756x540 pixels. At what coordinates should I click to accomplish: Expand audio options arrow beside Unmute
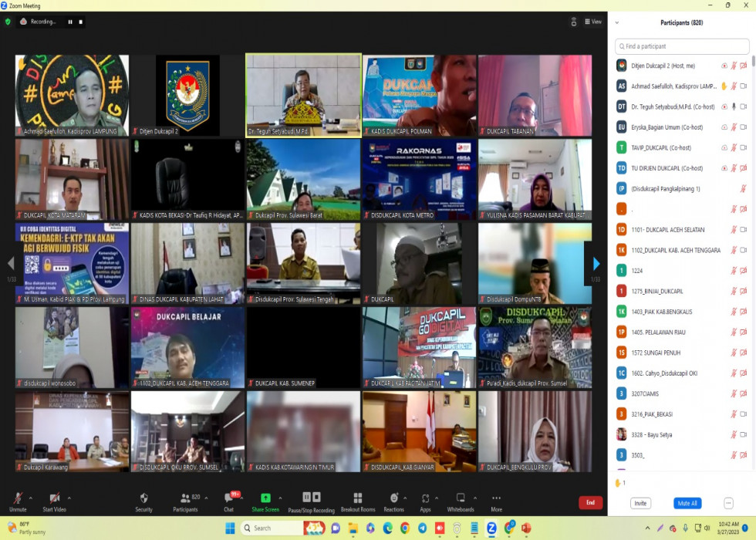[32, 498]
